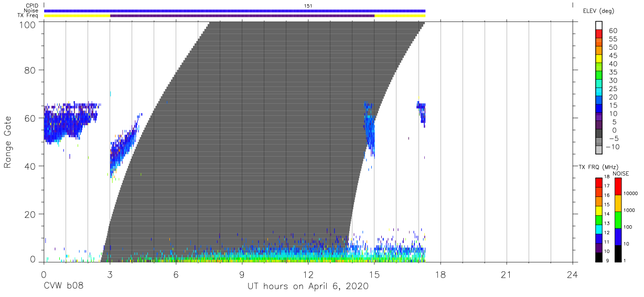The width and height of the screenshot is (644, 297).
Task: Click the NOISE colorbar title
Action: click(621, 173)
